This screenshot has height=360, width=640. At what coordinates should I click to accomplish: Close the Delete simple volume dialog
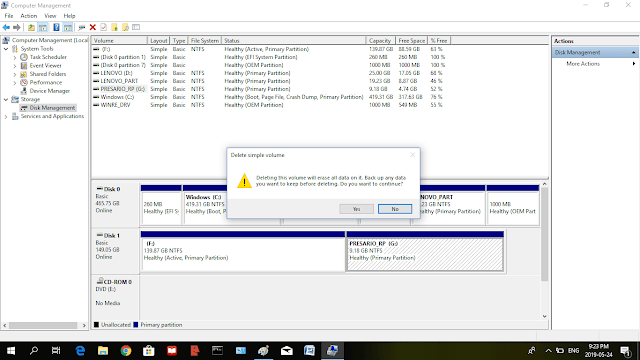412,155
